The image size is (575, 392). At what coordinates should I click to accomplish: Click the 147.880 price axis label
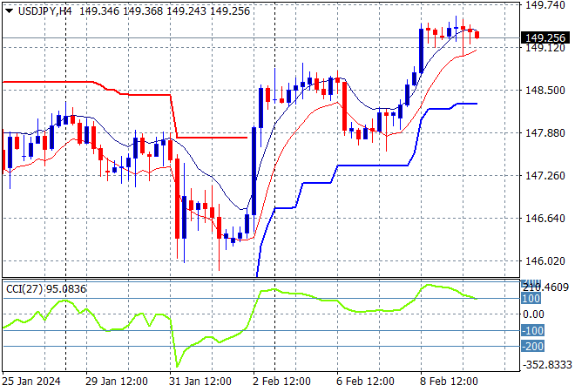[545, 132]
